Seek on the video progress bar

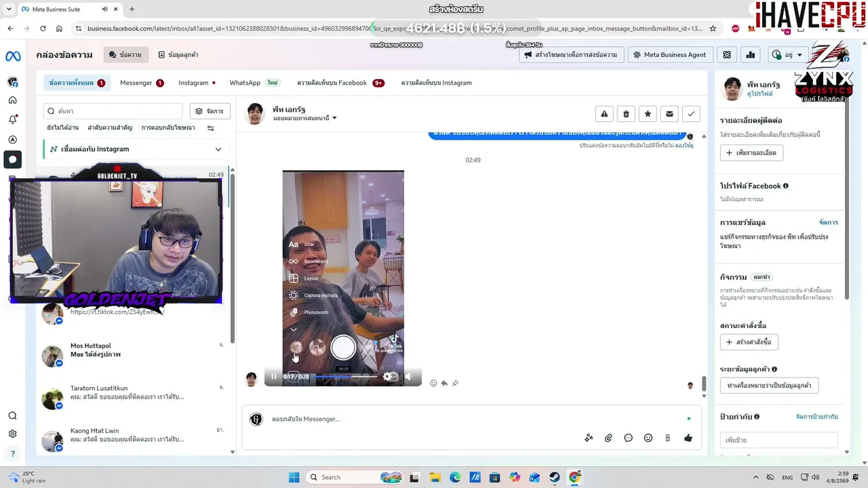pos(346,376)
